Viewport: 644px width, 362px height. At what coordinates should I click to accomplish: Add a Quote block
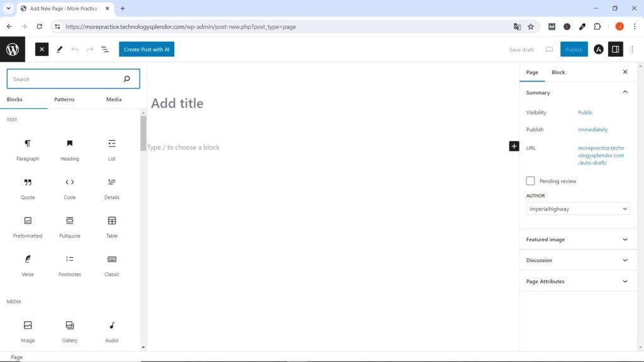pyautogui.click(x=28, y=188)
